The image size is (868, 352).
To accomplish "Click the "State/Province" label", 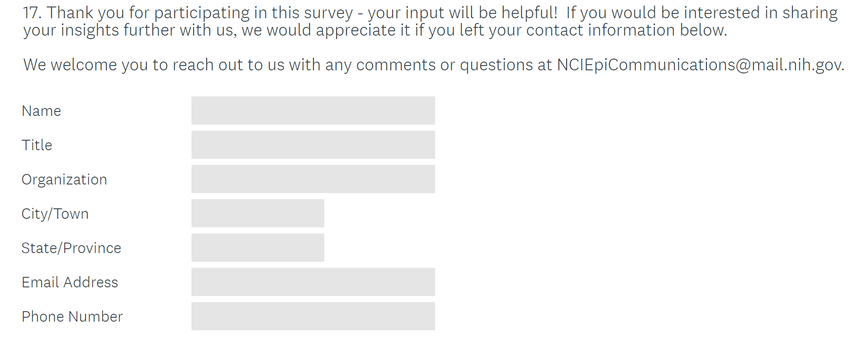I will click(x=71, y=248).
